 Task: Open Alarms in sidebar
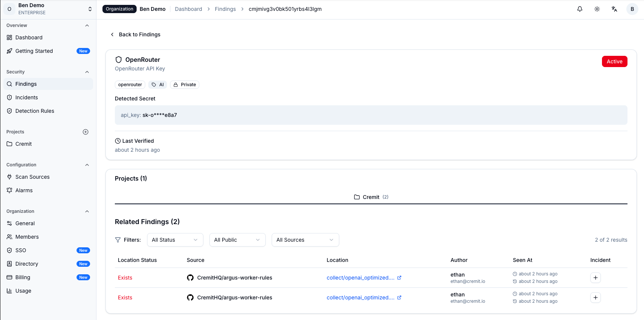tap(48, 190)
